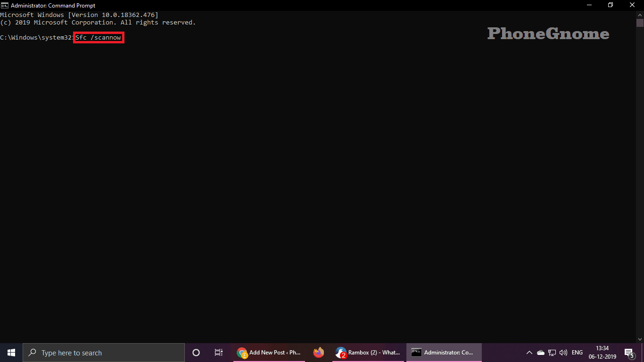The image size is (644, 362).
Task: Click the Cortana circle icon
Action: point(196,353)
